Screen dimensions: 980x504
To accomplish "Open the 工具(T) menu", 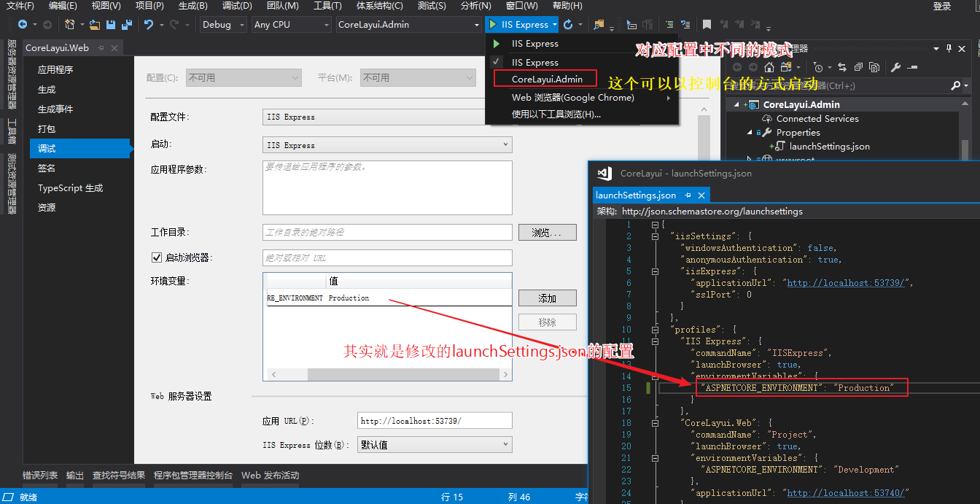I will 327,6.
